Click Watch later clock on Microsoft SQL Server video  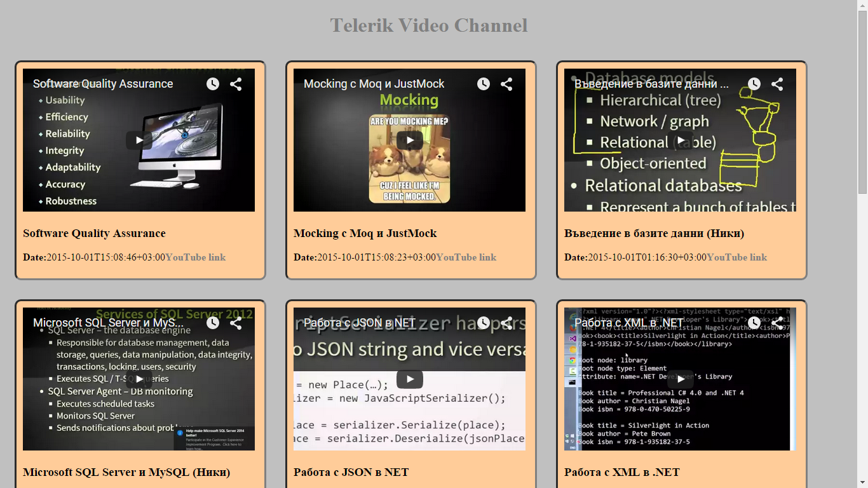point(213,323)
